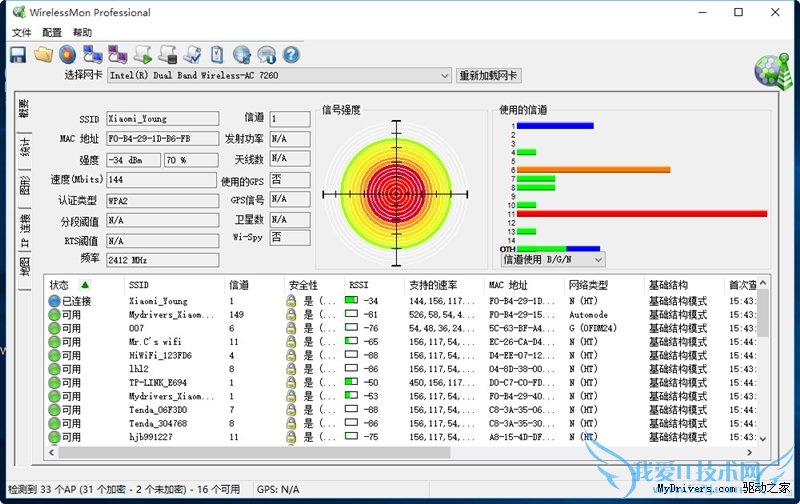This screenshot has width=800, height=504.
Task: Open the 配置 menu
Action: click(52, 33)
